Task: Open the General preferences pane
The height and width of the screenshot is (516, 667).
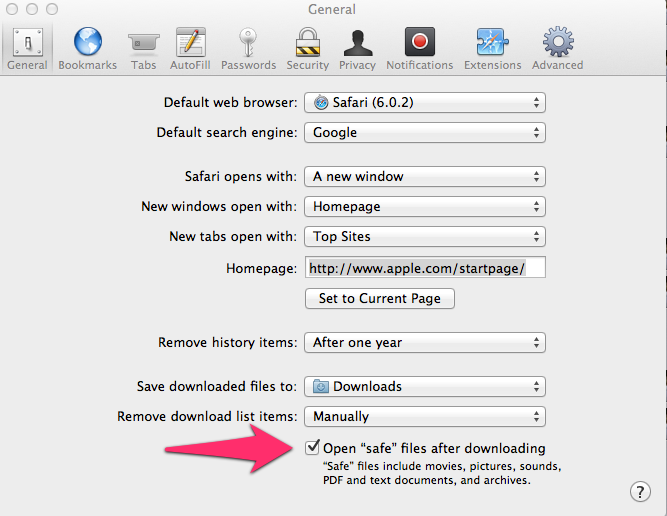Action: click(x=27, y=48)
